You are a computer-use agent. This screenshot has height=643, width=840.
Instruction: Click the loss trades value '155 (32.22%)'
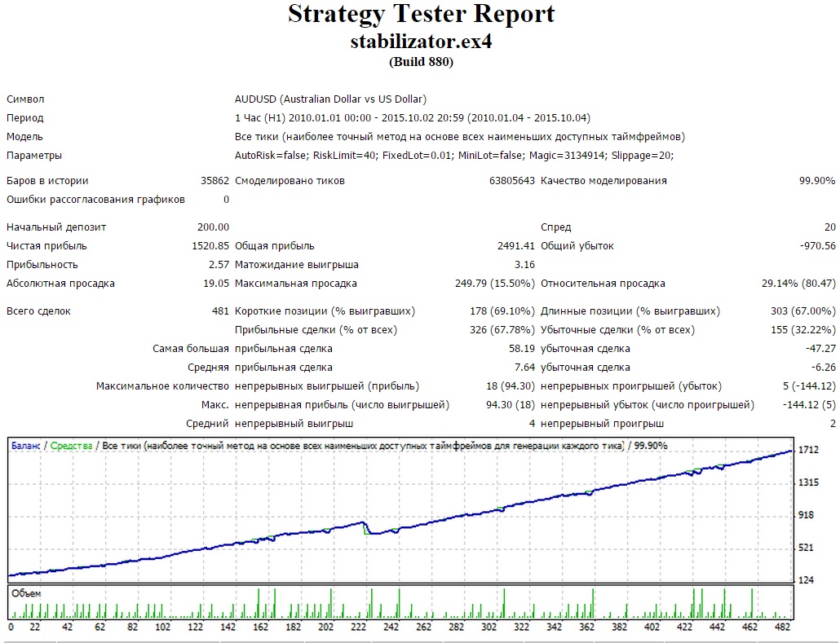(x=803, y=330)
